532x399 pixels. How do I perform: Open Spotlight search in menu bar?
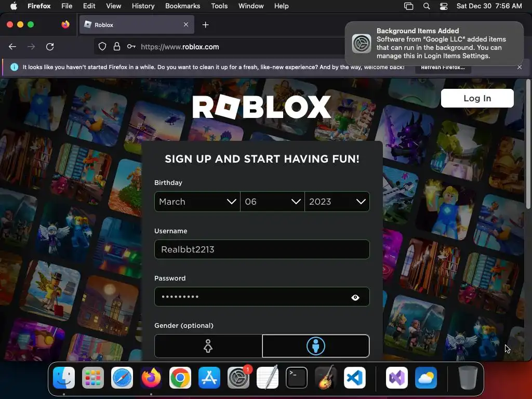427,6
